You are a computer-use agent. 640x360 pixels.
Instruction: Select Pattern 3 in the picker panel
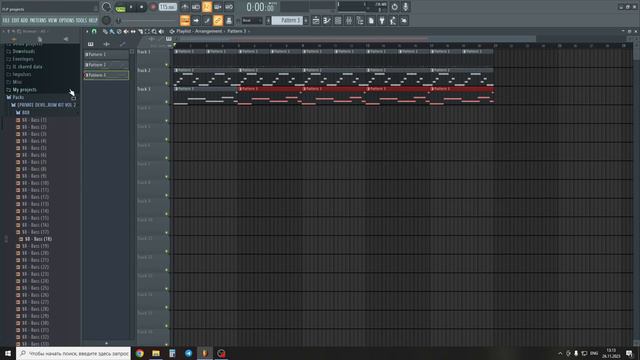click(106, 75)
